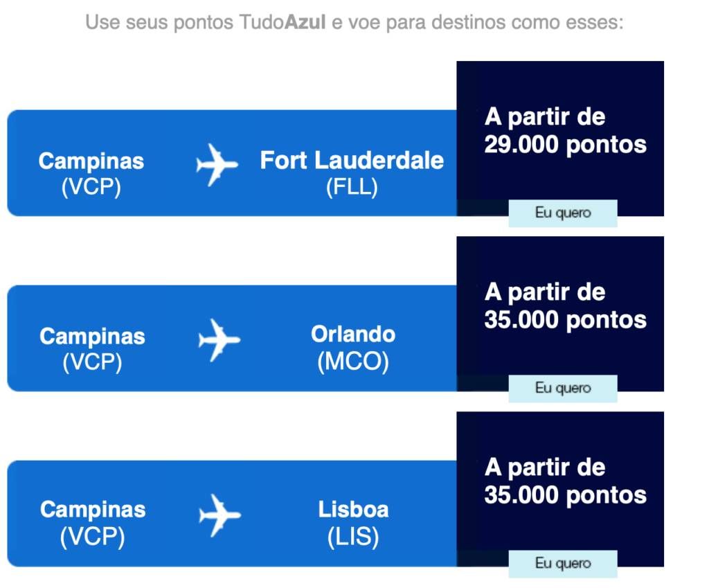Image resolution: width=709 pixels, height=588 pixels.
Task: Select the Lisboa (LIS) destination label
Action: [x=353, y=524]
